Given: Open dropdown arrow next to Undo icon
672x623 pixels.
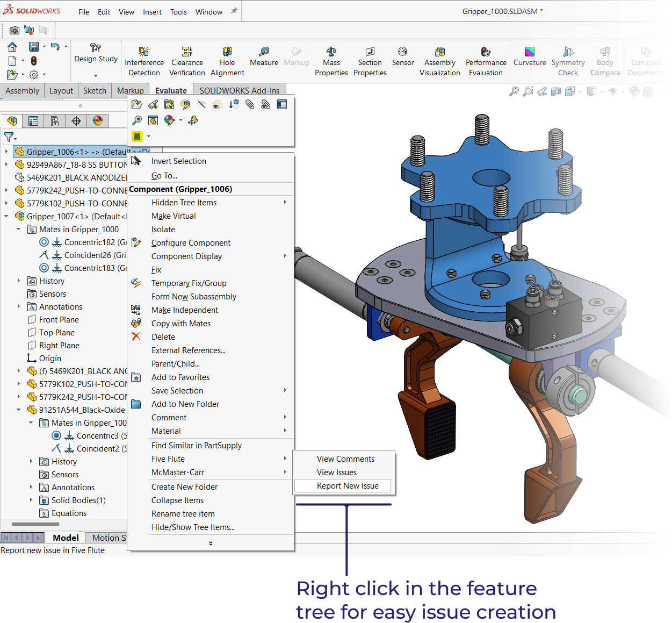Looking at the screenshot, I should coord(66,47).
